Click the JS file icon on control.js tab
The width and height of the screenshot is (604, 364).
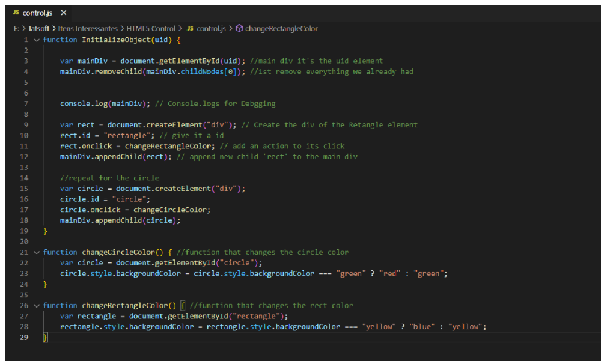(16, 13)
